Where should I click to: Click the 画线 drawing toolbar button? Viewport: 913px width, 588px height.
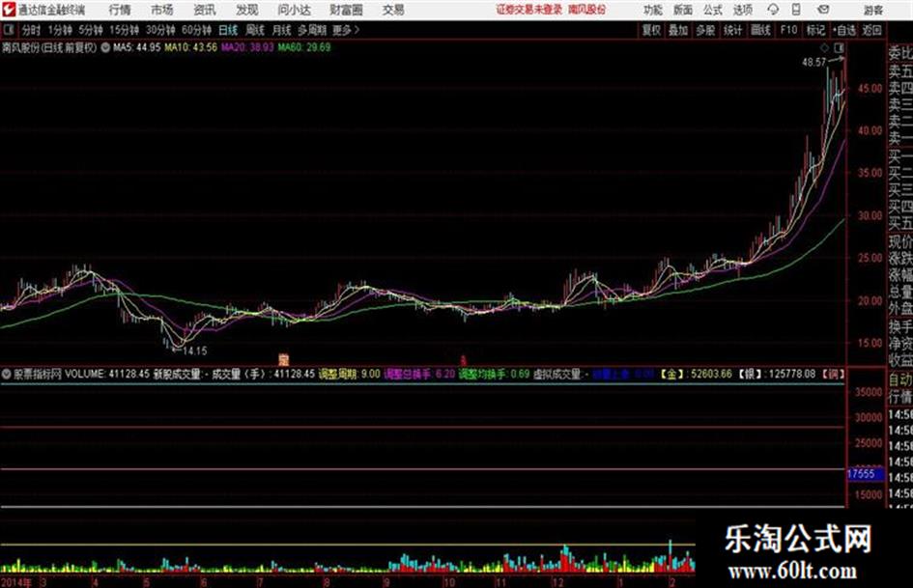(760, 30)
